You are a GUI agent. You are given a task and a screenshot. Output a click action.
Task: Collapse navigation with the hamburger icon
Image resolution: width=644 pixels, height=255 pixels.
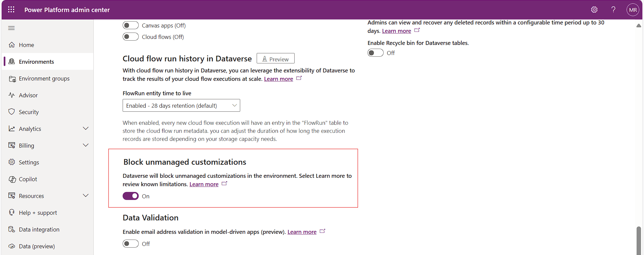click(x=11, y=28)
